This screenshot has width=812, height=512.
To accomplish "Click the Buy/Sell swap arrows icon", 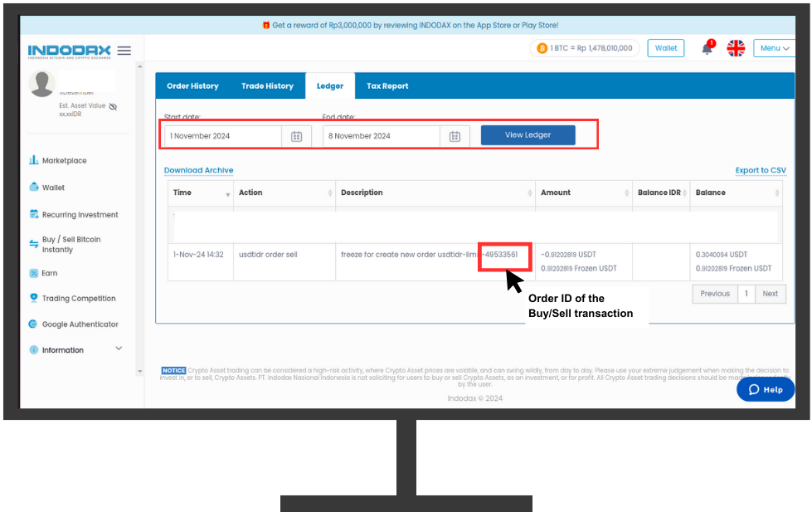I will click(x=34, y=244).
